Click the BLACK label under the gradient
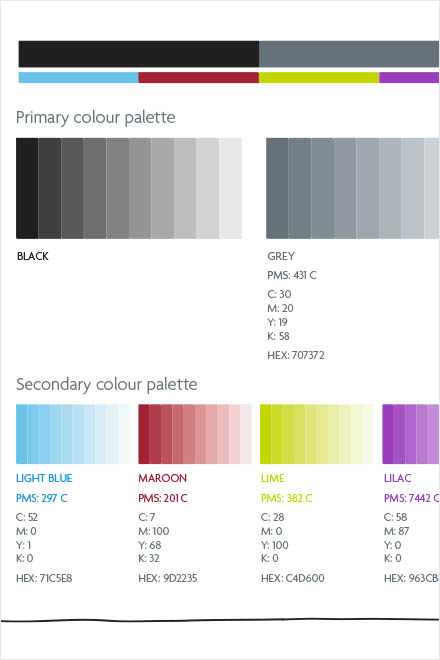440x660 pixels. 32,256
